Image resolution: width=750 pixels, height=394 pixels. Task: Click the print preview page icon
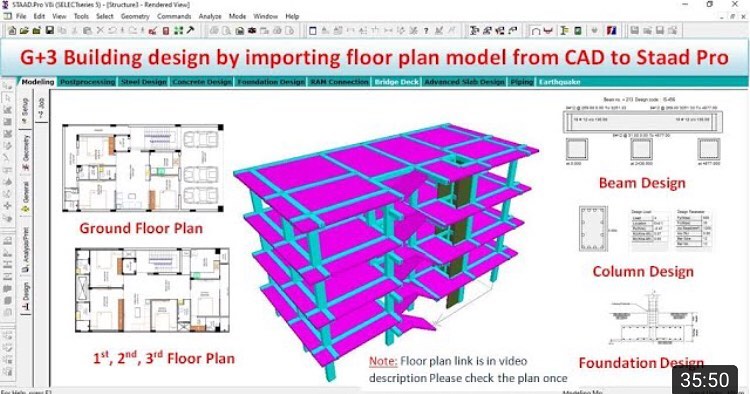tap(226, 31)
